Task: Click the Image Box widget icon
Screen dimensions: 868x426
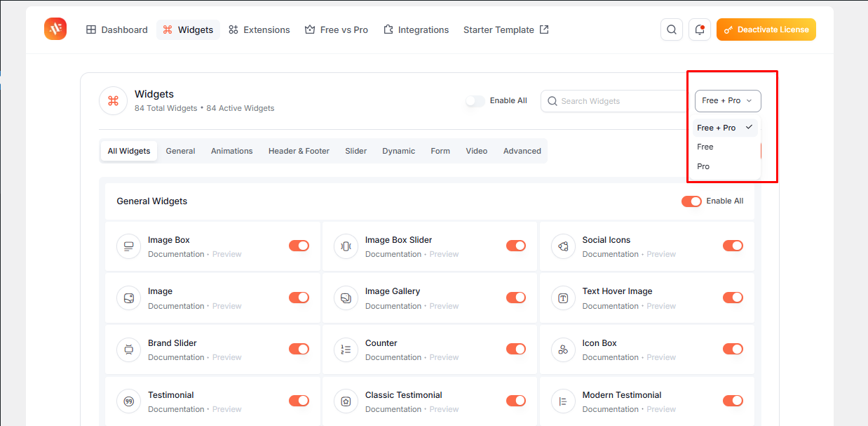Action: (128, 246)
